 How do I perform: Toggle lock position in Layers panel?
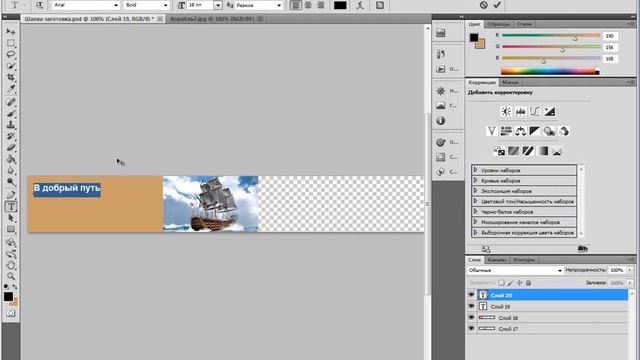(519, 282)
